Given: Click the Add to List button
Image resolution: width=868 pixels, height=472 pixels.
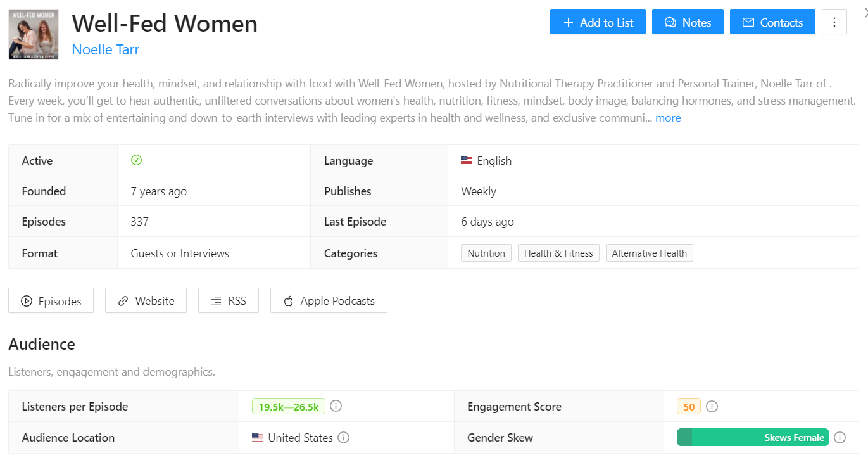Looking at the screenshot, I should tap(598, 22).
